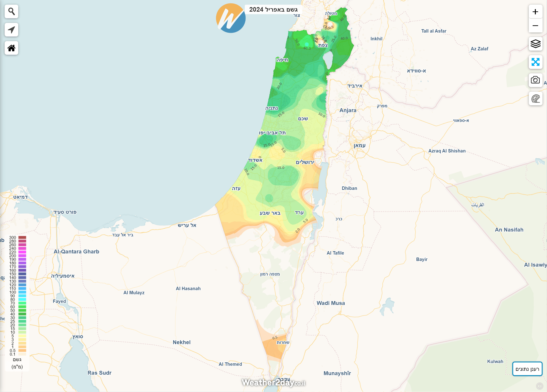Go to home view icon

pos(11,48)
